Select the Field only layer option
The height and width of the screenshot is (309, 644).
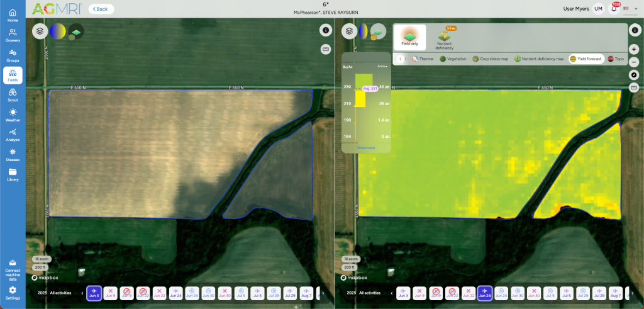click(x=410, y=38)
